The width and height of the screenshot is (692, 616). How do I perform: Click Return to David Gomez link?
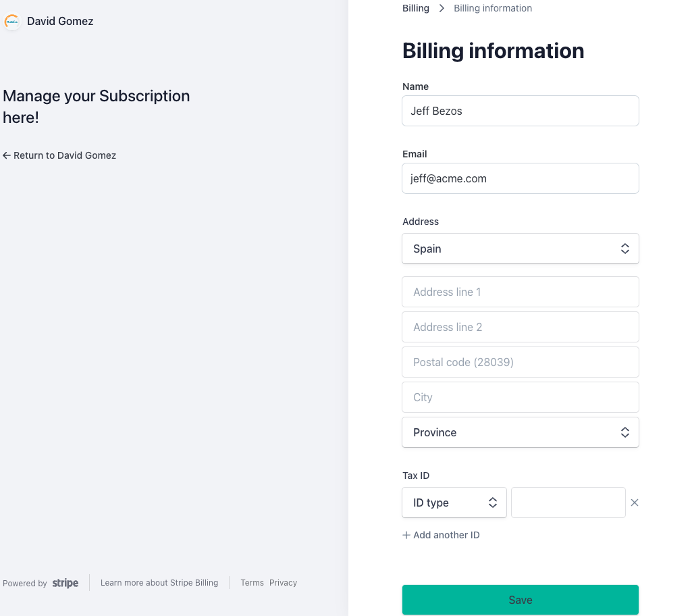65,155
